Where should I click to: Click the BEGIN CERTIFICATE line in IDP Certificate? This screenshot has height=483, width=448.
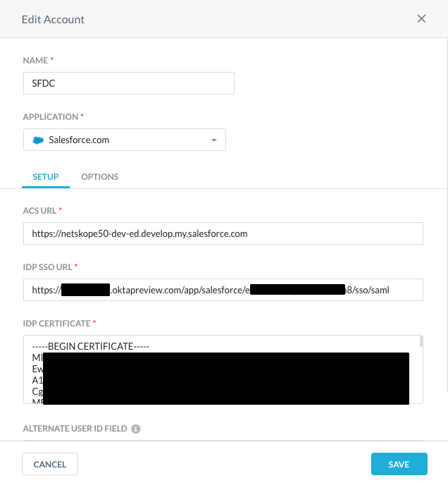pyautogui.click(x=90, y=346)
